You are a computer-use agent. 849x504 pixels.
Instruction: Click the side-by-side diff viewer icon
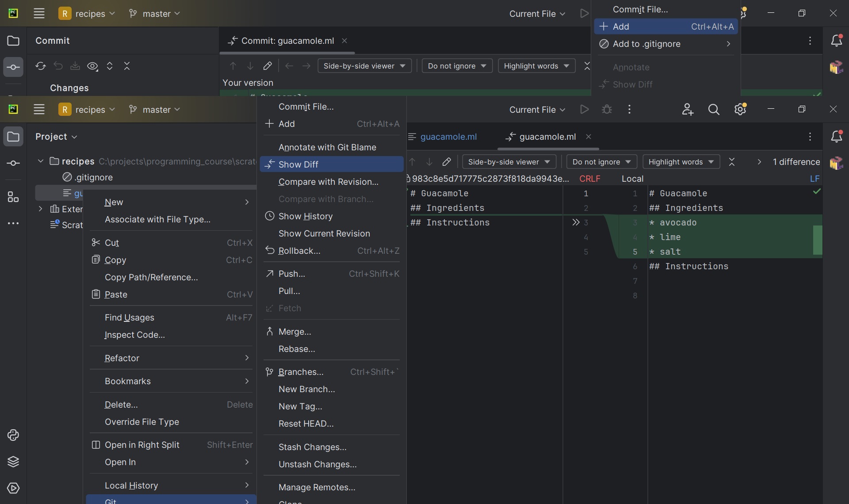tap(508, 161)
